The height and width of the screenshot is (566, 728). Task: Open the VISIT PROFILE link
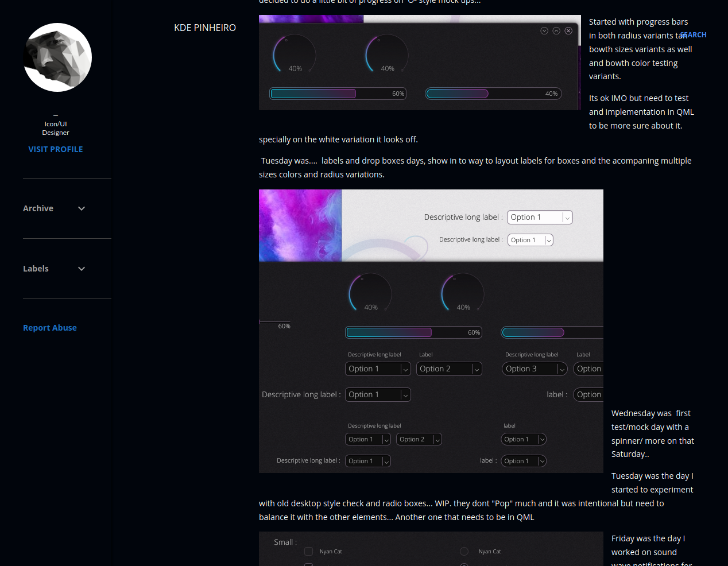[x=56, y=149]
